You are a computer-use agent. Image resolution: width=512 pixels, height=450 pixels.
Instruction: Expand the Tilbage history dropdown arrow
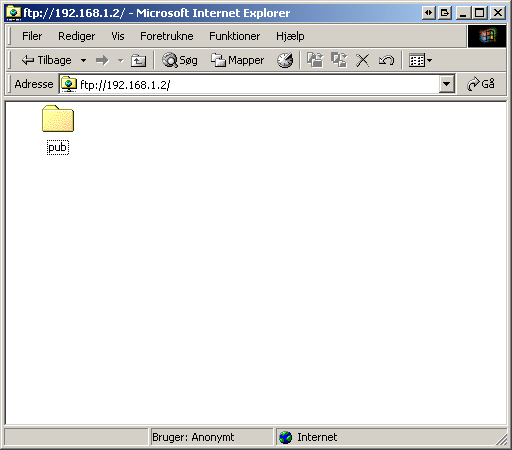(83, 60)
